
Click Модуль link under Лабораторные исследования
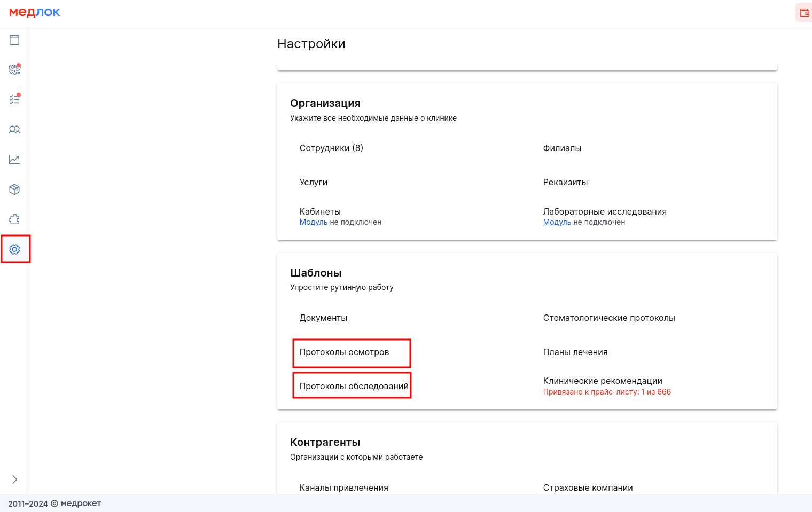coord(557,223)
